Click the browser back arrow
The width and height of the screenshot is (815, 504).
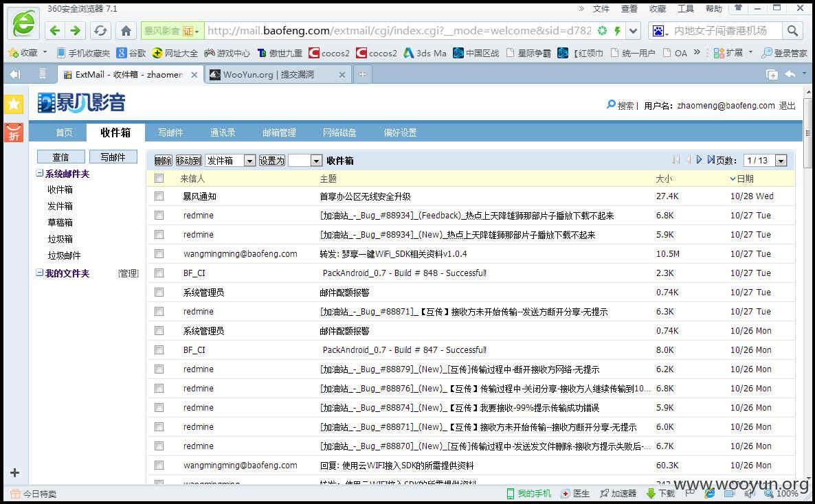[54, 31]
